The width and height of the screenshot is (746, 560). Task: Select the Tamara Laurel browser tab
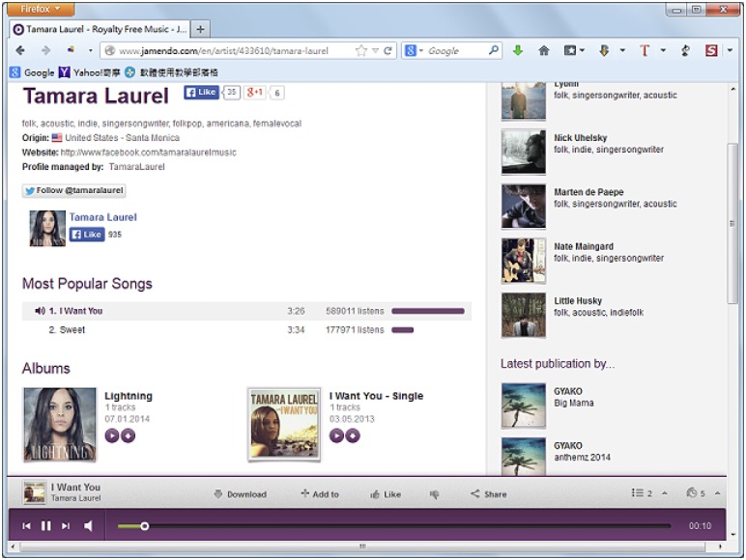tap(100, 30)
